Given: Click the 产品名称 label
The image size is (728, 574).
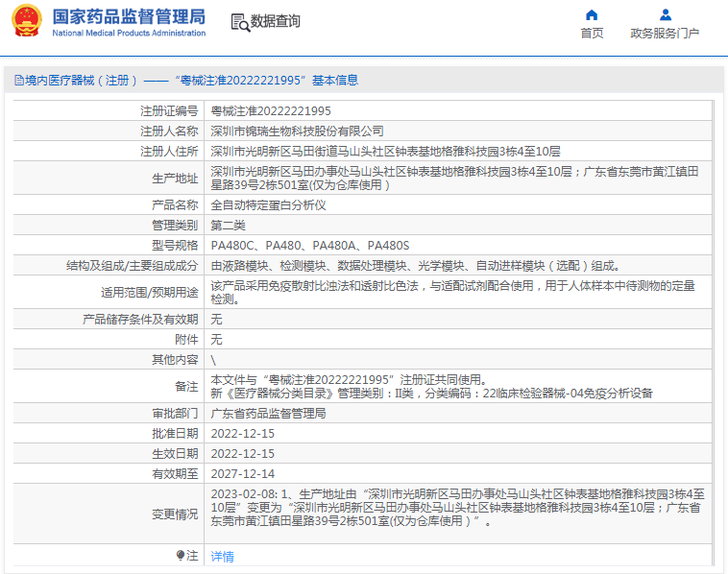Looking at the screenshot, I should 175,205.
